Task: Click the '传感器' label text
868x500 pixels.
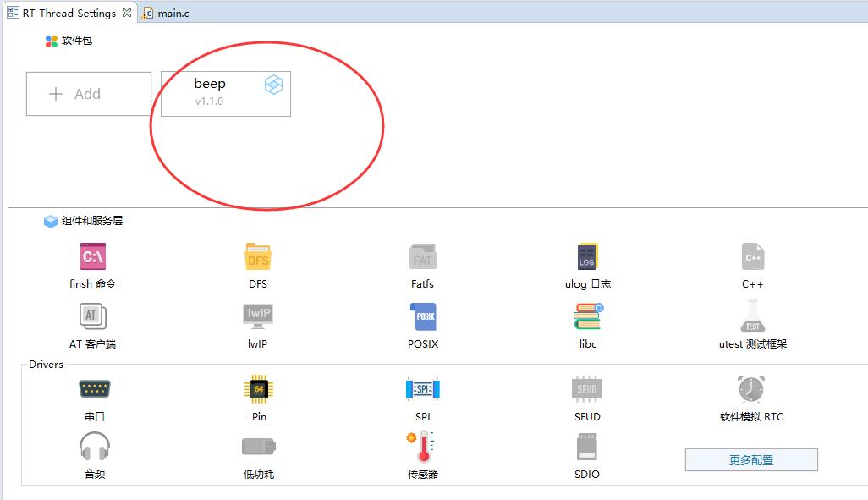Action: [423, 475]
